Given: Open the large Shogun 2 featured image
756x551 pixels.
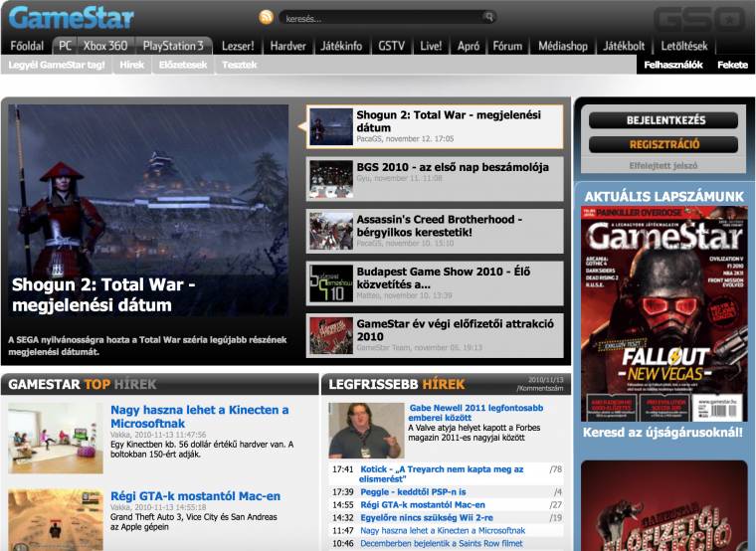Looking at the screenshot, I should coord(148,211).
